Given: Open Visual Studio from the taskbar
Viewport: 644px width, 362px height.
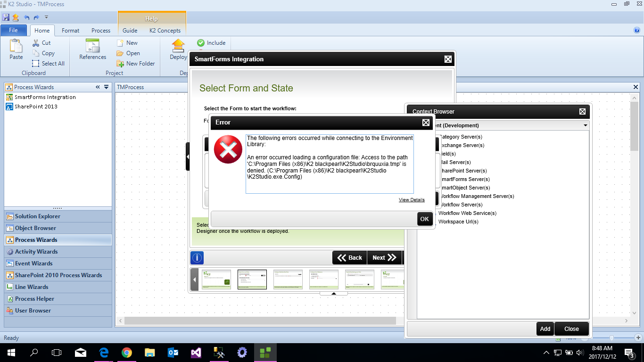Looking at the screenshot, I should pos(196,352).
